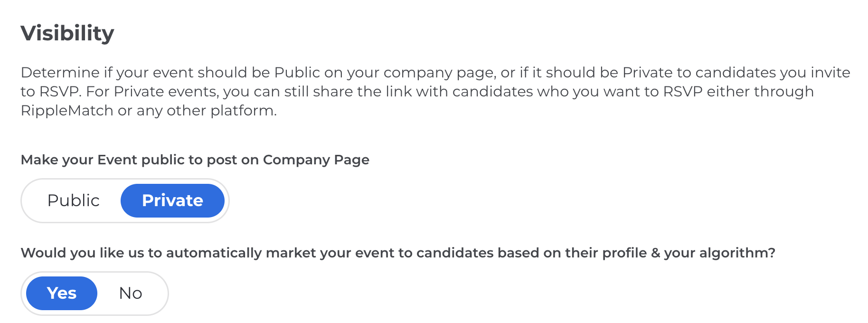Click 'Determine' at the description start

(60, 73)
